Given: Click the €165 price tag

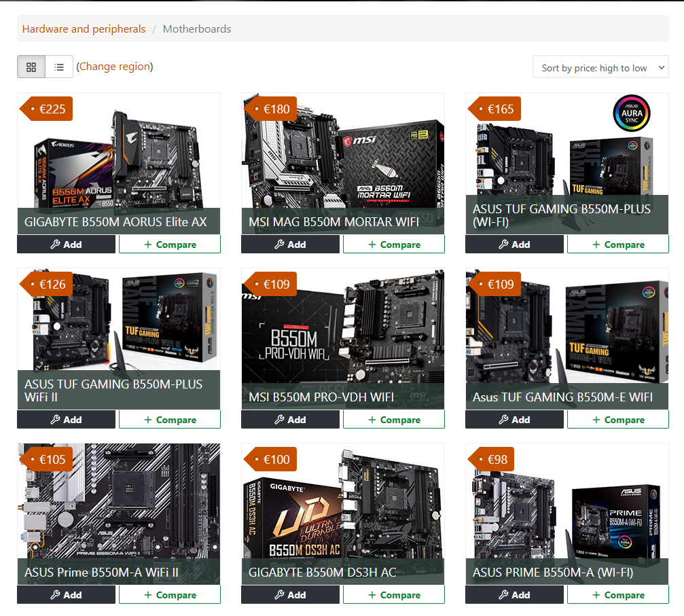Looking at the screenshot, I should (494, 109).
